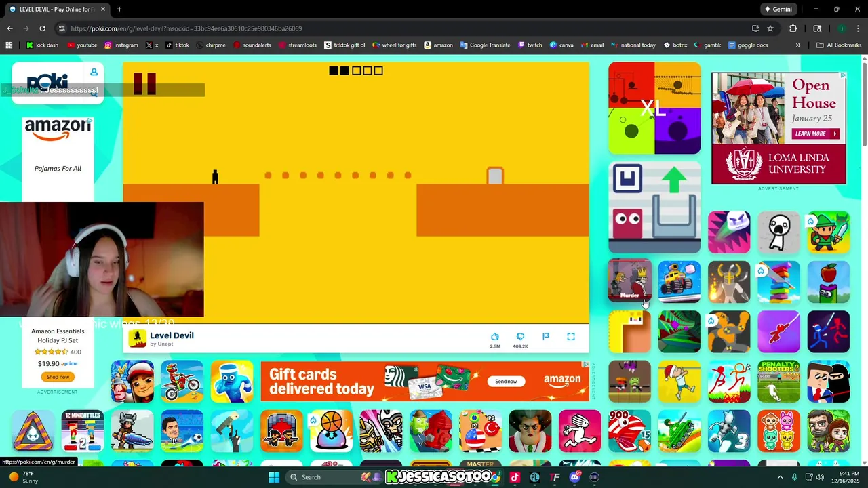Click Send now on Amazon gift card ad
The width and height of the screenshot is (868, 488).
coord(506,382)
